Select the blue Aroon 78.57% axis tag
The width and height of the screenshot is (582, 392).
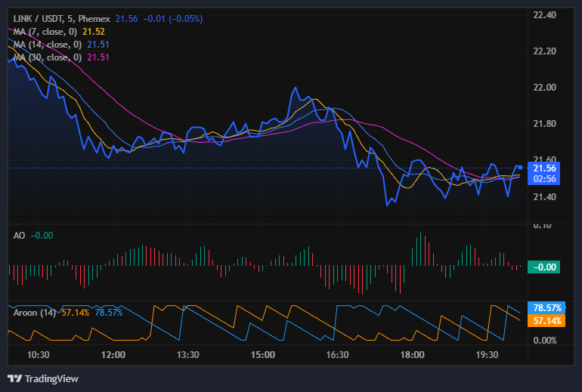(x=546, y=308)
